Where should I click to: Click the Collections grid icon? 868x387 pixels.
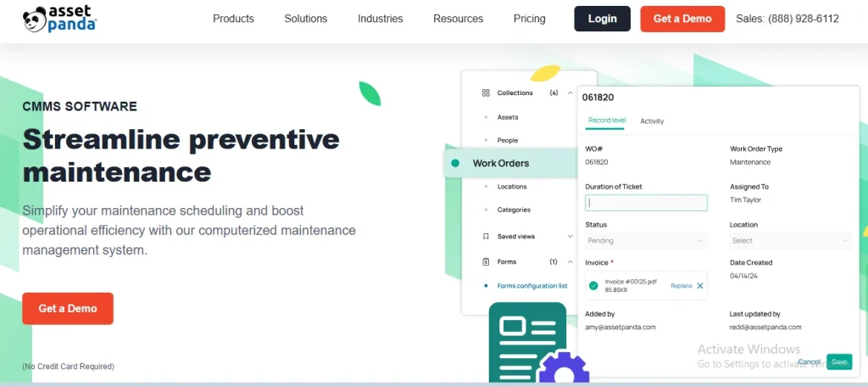[x=486, y=93]
